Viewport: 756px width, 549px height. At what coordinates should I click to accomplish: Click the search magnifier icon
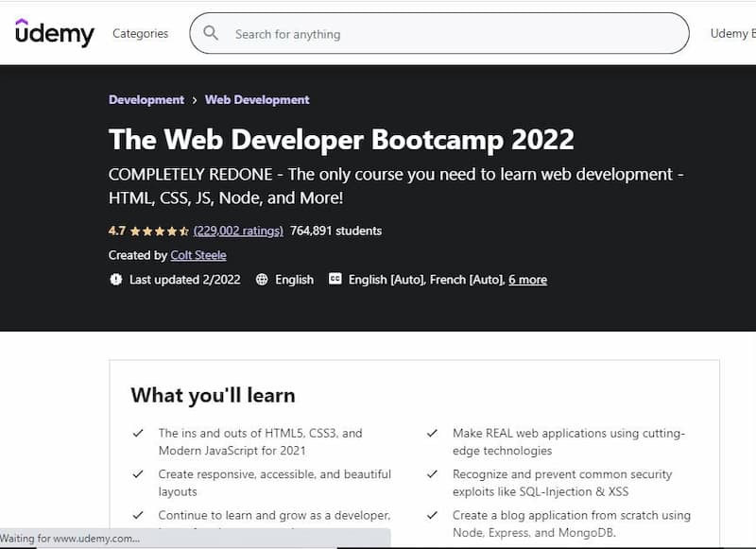click(212, 33)
